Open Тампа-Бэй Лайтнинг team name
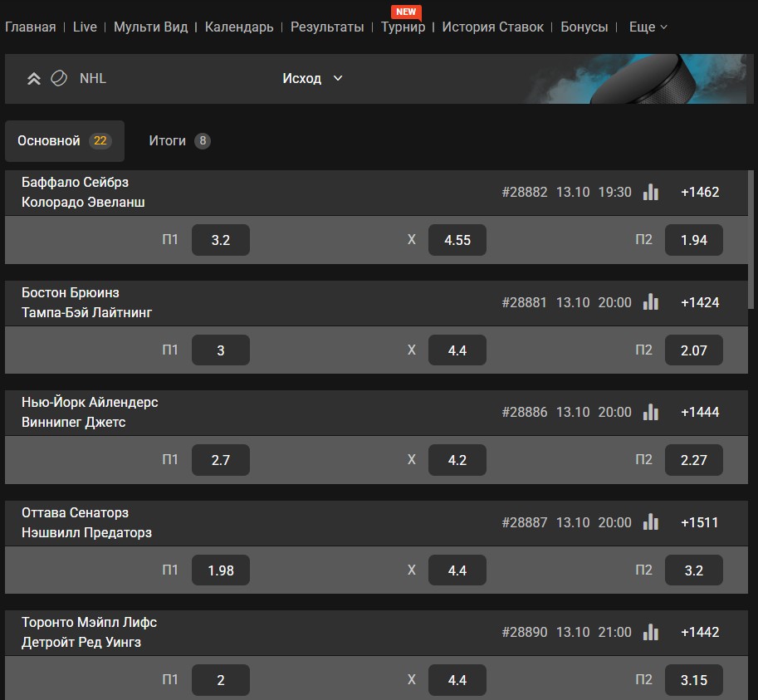Screen dimensions: 758x700 point(86,312)
